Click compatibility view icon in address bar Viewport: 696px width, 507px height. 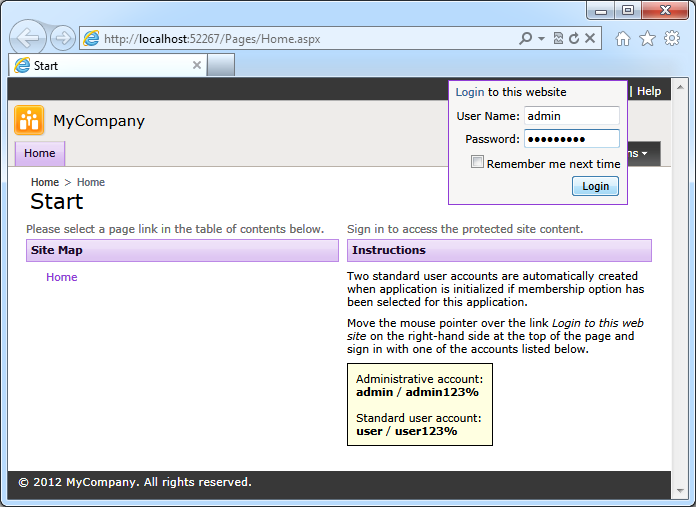pos(557,39)
